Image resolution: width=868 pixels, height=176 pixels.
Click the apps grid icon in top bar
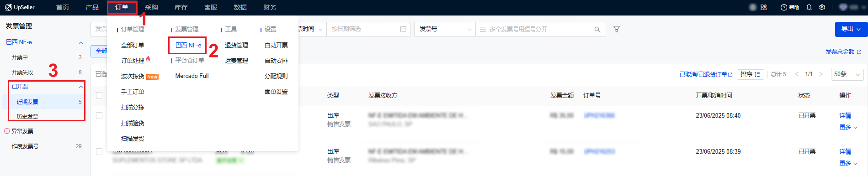[x=764, y=7]
